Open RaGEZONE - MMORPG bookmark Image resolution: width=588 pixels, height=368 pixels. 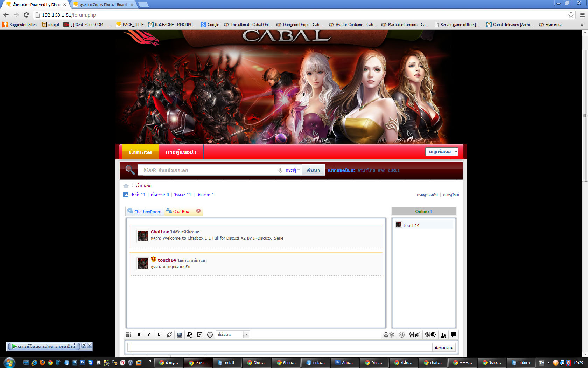(x=172, y=25)
